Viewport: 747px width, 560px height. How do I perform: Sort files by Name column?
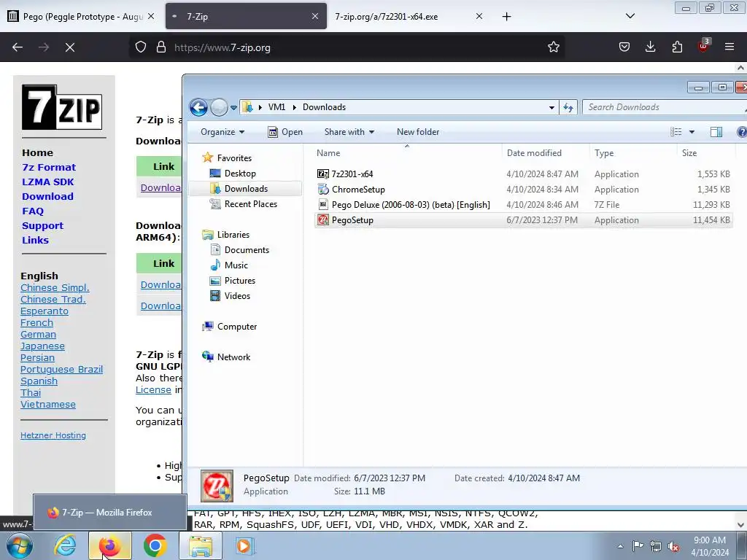click(407, 153)
